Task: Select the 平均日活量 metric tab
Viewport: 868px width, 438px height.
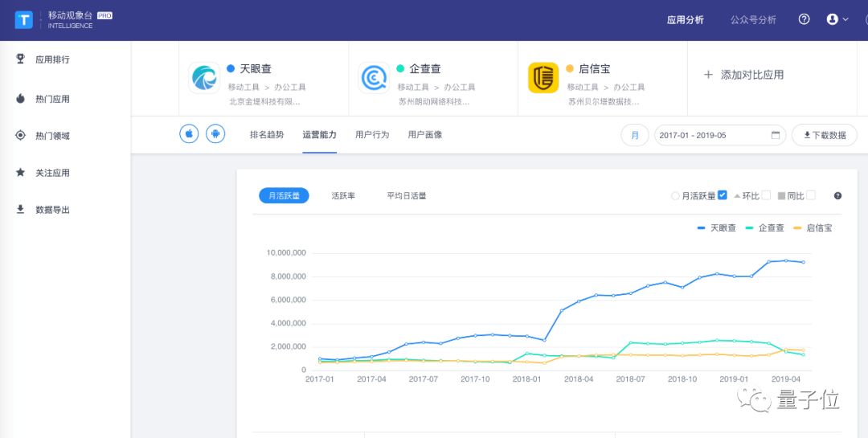Action: (407, 196)
